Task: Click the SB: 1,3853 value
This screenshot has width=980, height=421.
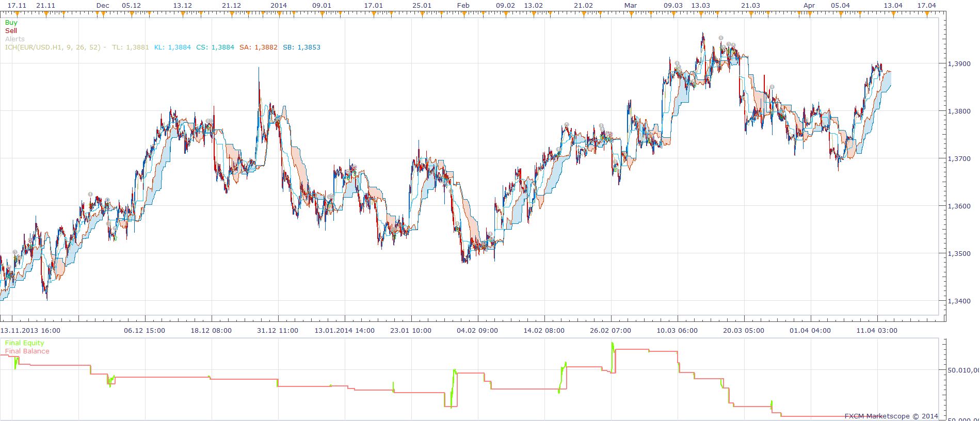Action: (x=301, y=47)
